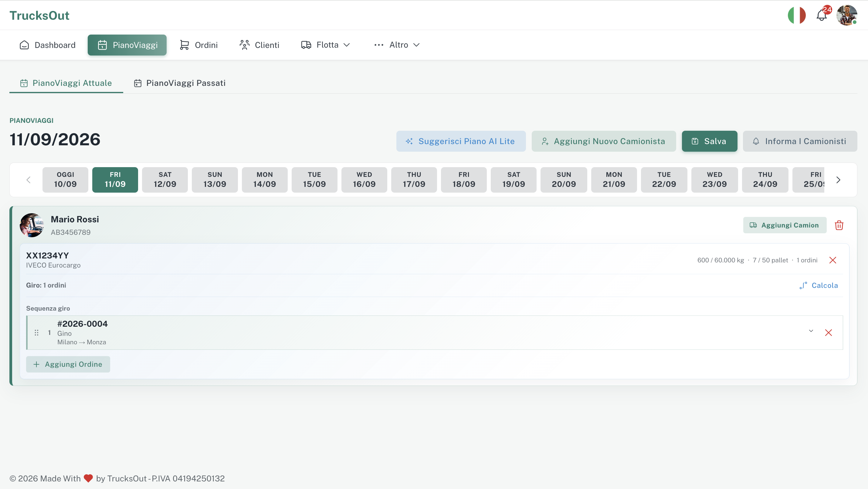Image resolution: width=868 pixels, height=489 pixels.
Task: Delete Mario Rossi driver with trash icon
Action: (839, 225)
